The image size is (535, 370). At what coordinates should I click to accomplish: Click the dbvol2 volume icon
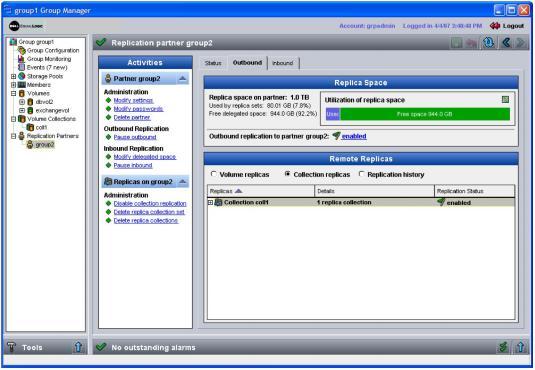tap(30, 102)
